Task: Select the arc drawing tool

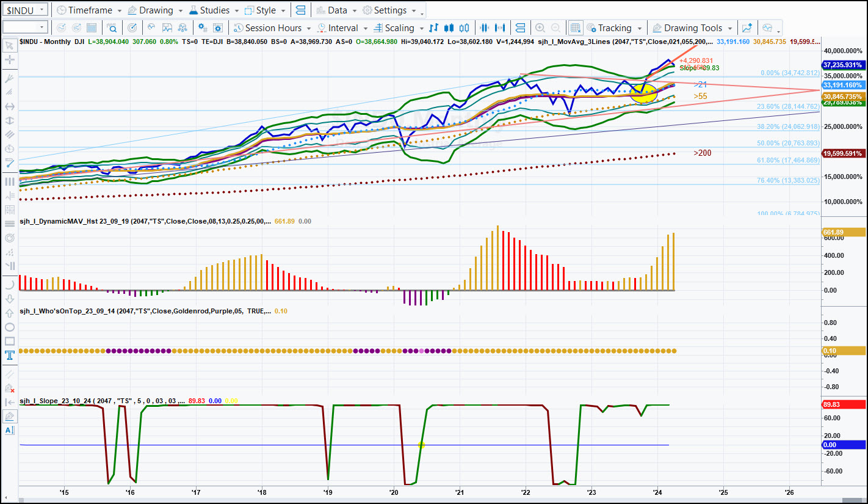Action: [10, 285]
